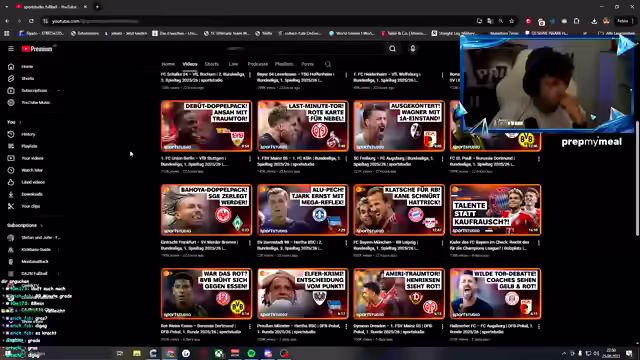Play the Kane Hattrick Bayern video thumbnail

399,210
